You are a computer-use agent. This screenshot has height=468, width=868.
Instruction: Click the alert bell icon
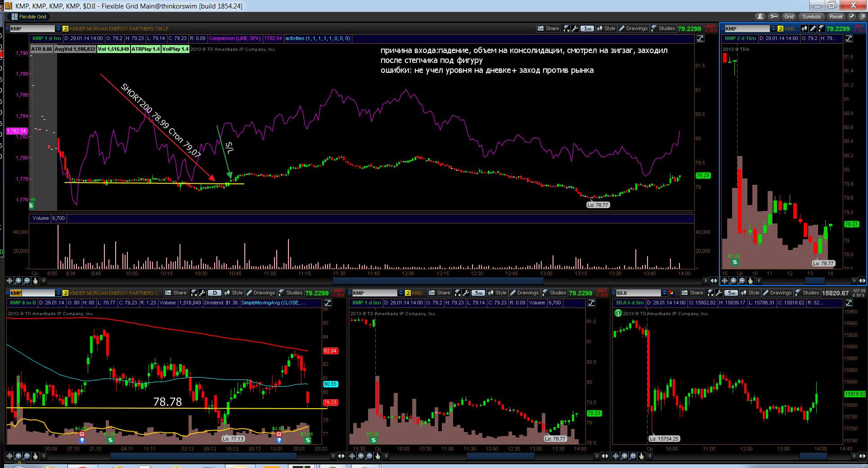click(x=760, y=17)
